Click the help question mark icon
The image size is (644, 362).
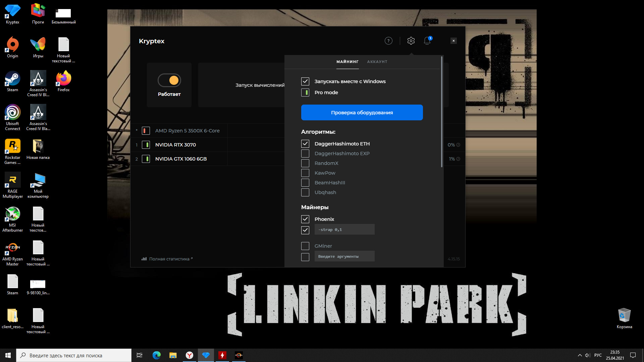click(x=388, y=41)
